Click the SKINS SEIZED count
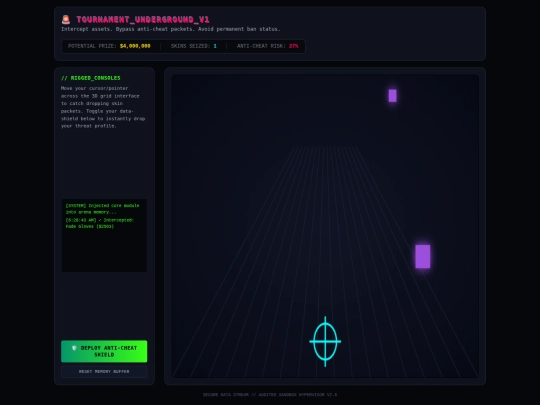The height and width of the screenshot is (405, 540). tap(215, 46)
